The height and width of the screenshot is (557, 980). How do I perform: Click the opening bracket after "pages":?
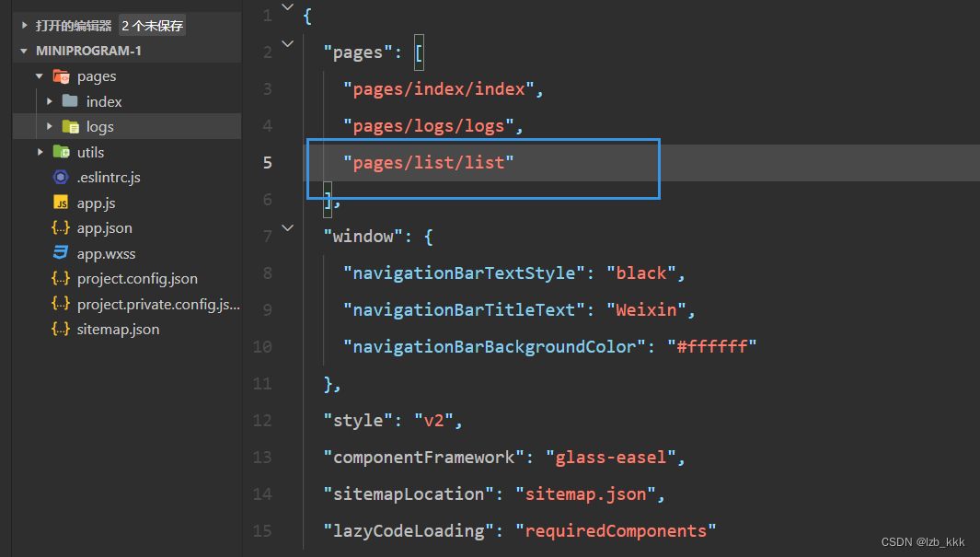tap(419, 52)
